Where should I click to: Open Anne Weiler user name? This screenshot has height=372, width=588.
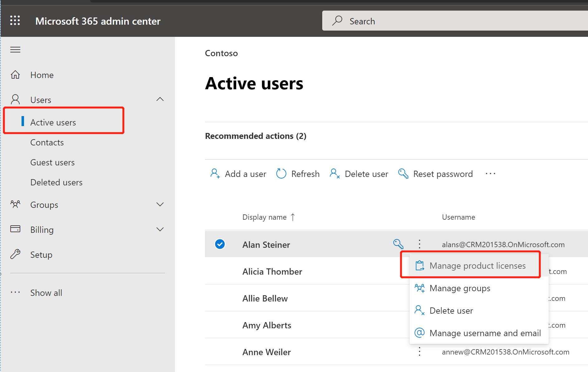tap(266, 352)
